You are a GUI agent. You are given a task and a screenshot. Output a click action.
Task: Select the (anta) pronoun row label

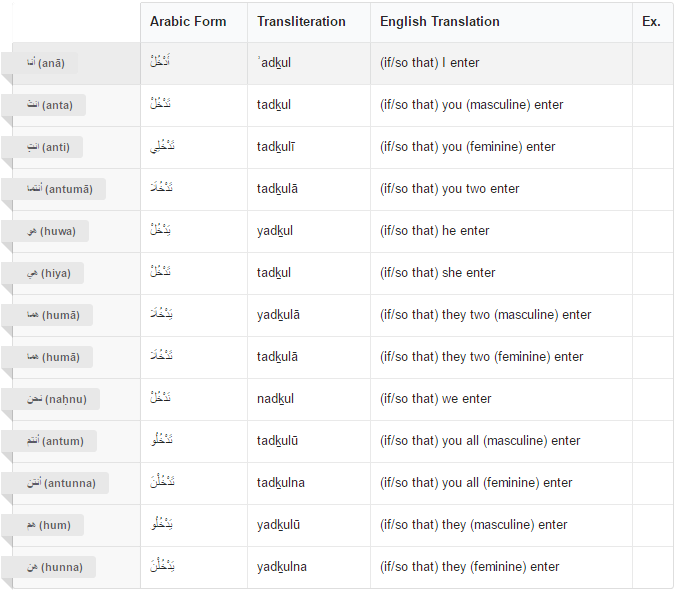[43, 105]
